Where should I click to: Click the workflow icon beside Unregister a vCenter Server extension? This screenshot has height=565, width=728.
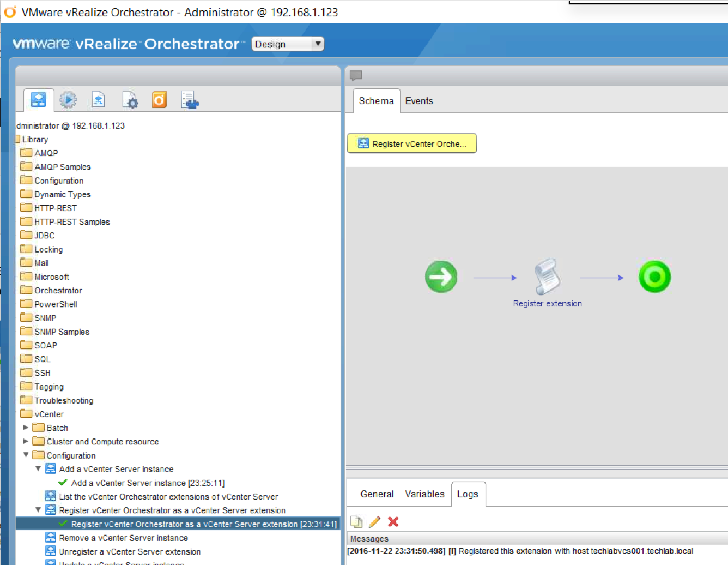pyautogui.click(x=51, y=551)
